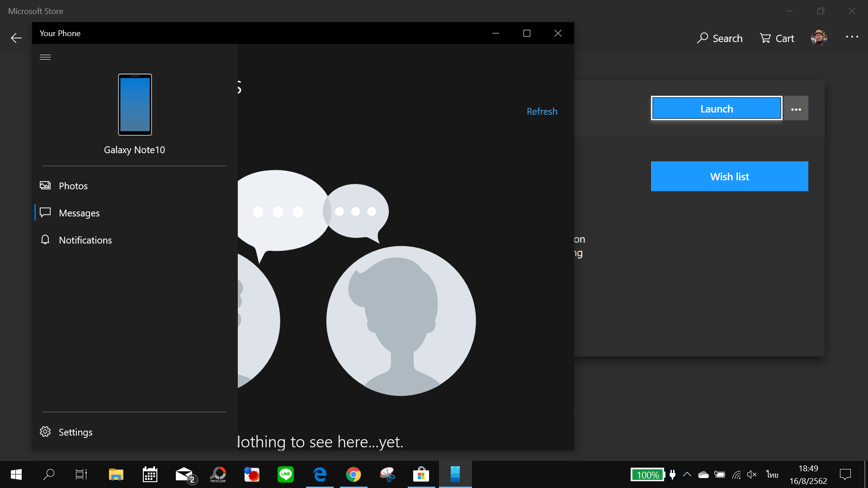868x488 pixels.
Task: Open Notifications in Your Phone sidebar
Action: [x=135, y=240]
